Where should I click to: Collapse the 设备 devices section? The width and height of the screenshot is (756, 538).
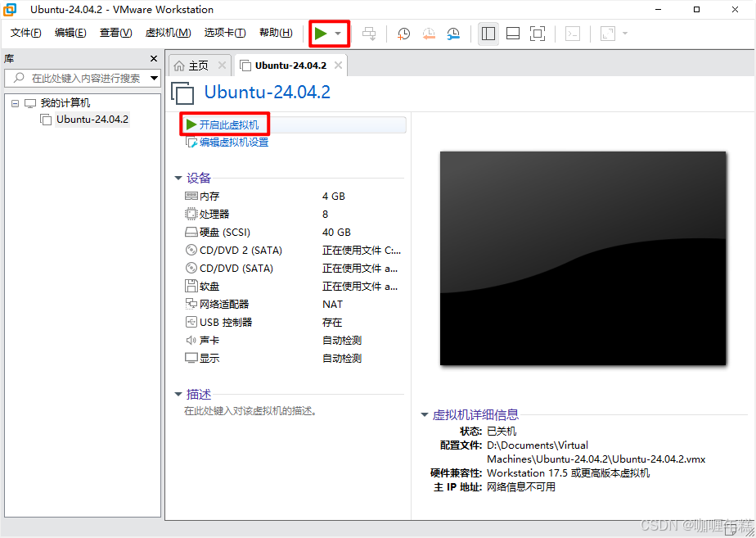(x=178, y=178)
